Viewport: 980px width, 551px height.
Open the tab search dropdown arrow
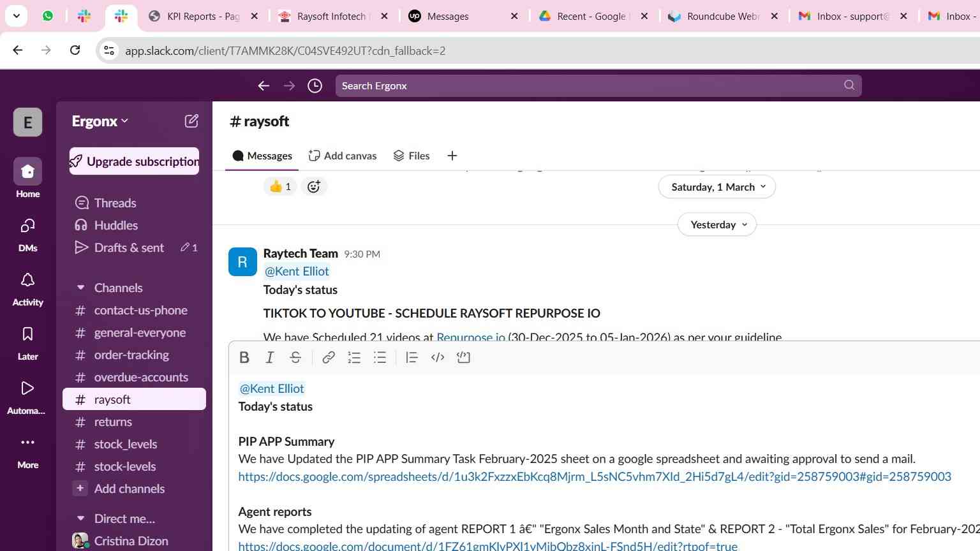(16, 16)
